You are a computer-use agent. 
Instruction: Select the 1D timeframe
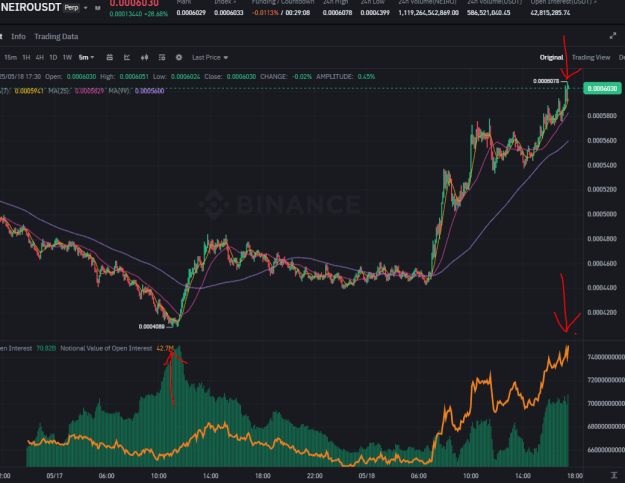tap(53, 57)
